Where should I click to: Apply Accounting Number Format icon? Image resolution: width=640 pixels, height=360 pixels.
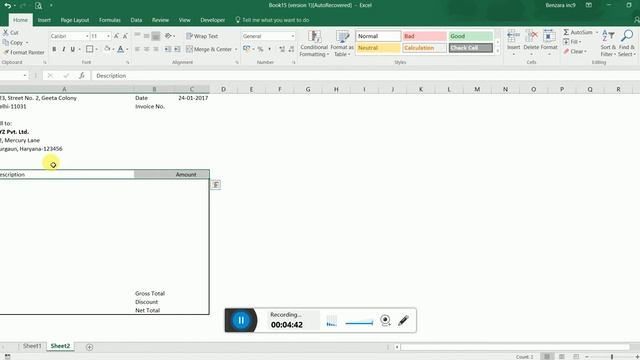coord(246,49)
